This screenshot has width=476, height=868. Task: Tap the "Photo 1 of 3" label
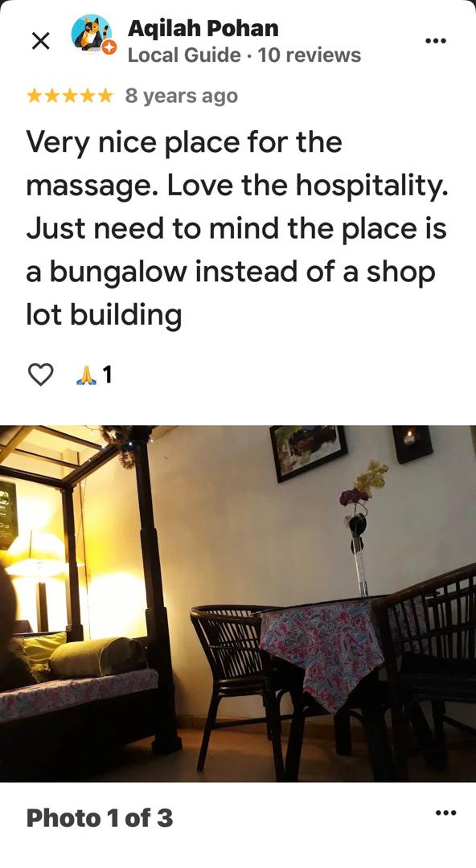coord(99,817)
